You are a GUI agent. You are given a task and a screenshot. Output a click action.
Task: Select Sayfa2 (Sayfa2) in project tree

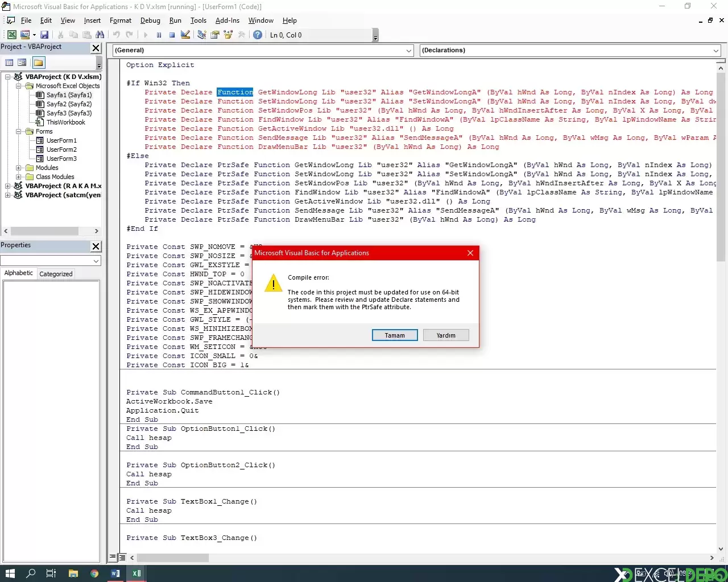tap(69, 104)
